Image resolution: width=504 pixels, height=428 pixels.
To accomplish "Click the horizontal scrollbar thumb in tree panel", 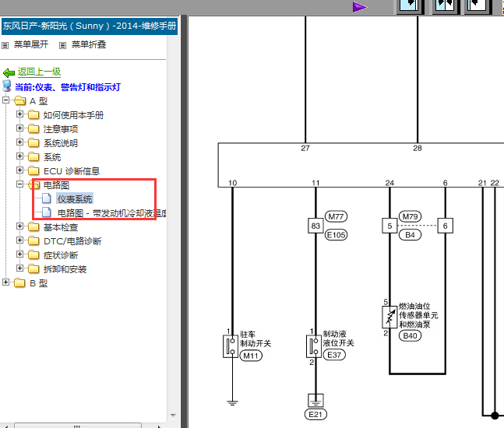I will [77, 426].
